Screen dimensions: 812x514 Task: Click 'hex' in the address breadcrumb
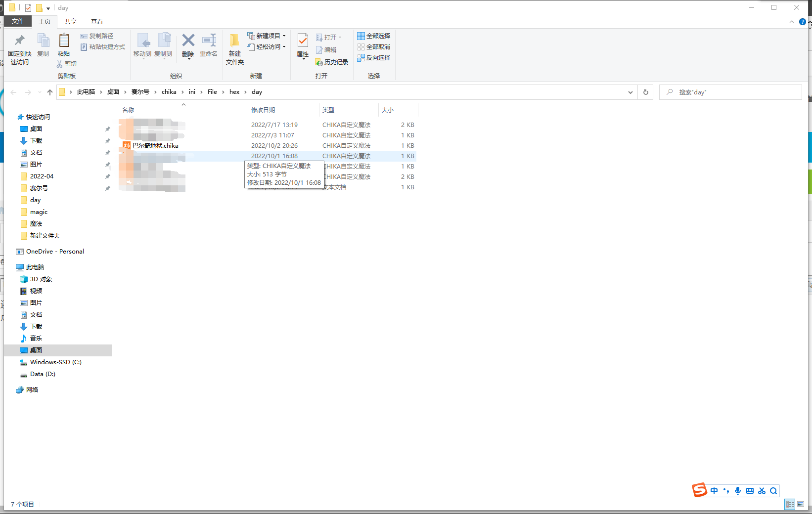[x=234, y=92]
